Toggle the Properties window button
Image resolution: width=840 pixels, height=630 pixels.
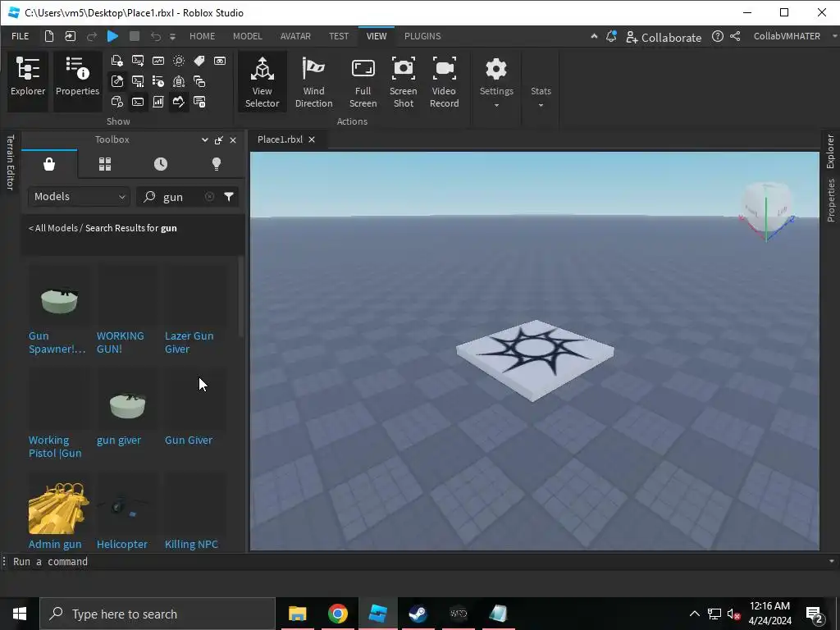[77, 81]
